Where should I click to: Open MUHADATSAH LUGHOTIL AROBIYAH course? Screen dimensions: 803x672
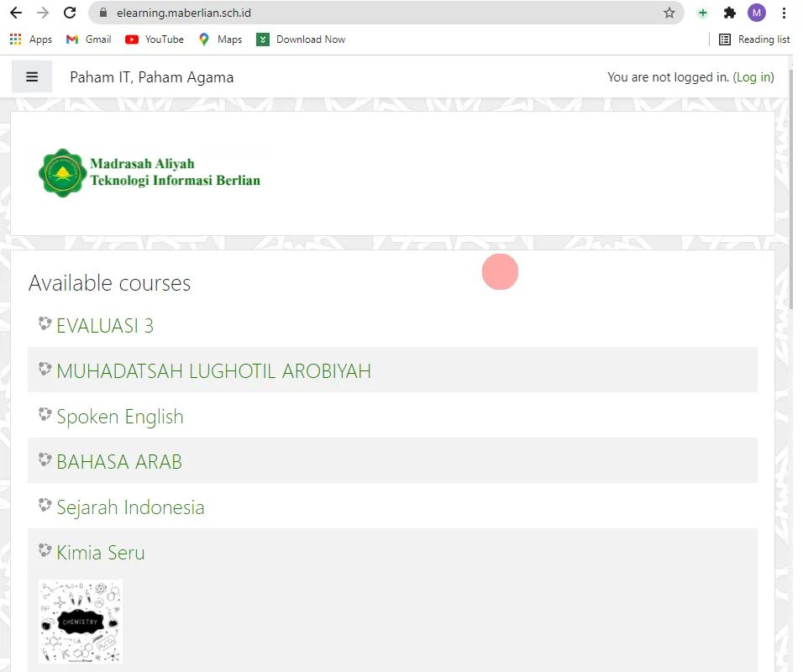[x=213, y=371]
